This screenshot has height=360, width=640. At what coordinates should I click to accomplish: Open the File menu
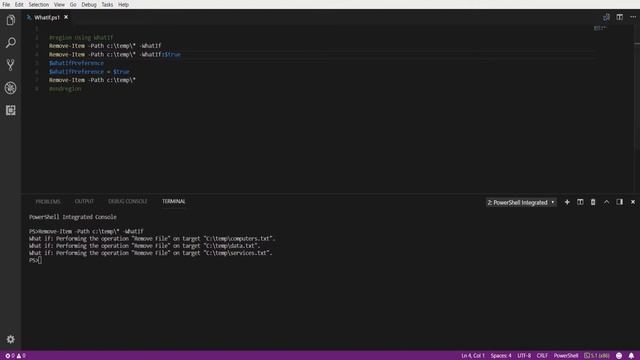click(6, 4)
